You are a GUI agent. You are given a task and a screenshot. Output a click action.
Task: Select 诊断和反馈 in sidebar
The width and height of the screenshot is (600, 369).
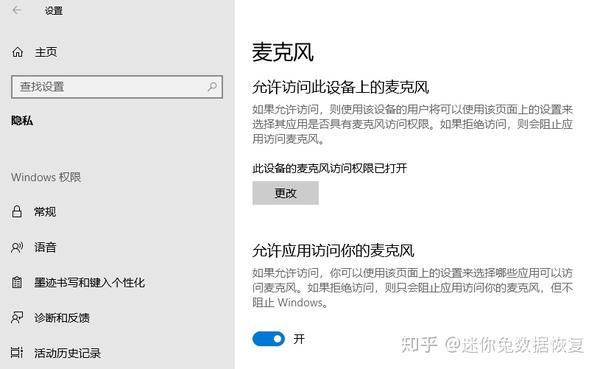tap(62, 318)
